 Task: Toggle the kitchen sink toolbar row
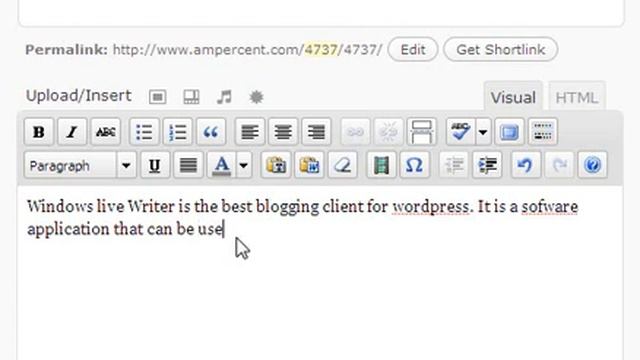[x=543, y=132]
